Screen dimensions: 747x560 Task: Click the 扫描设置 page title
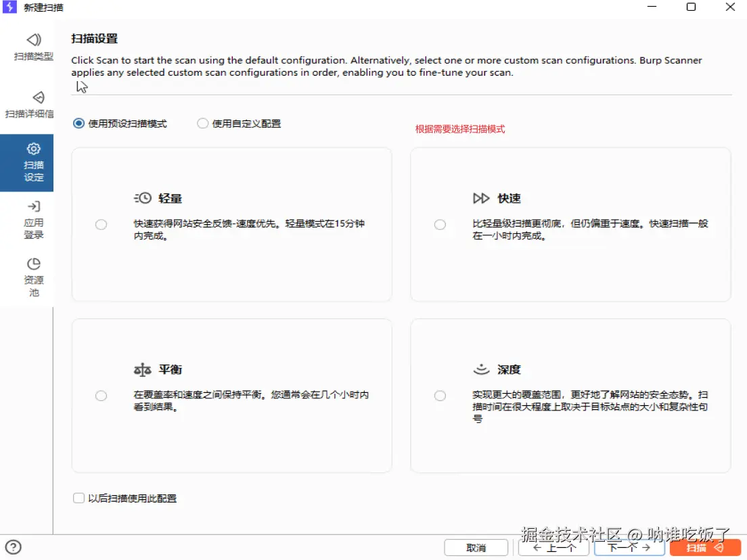pyautogui.click(x=94, y=39)
